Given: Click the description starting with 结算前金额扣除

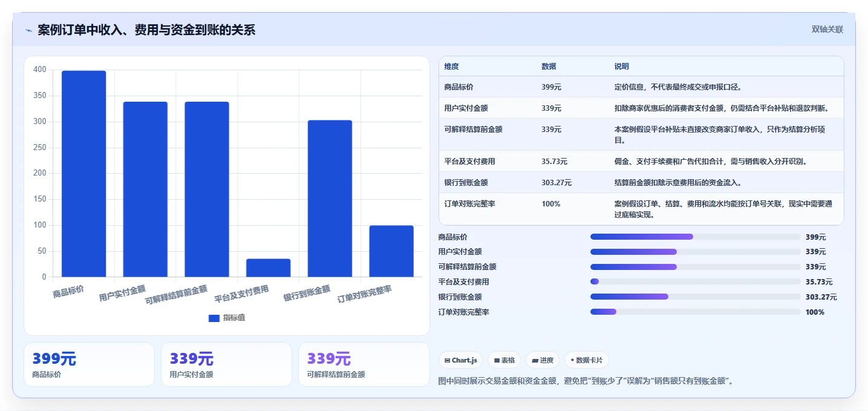Looking at the screenshot, I should [x=677, y=182].
